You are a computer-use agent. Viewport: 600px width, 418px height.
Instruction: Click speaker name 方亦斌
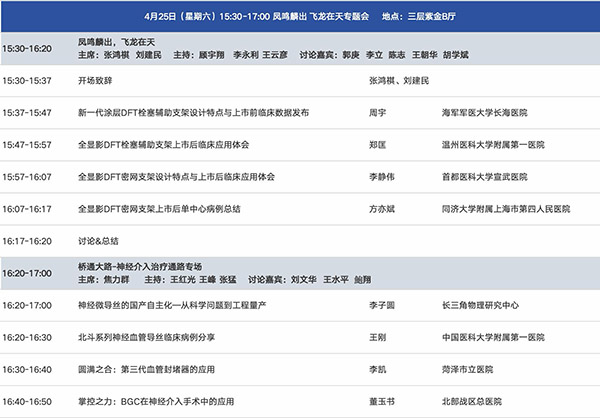[382, 209]
